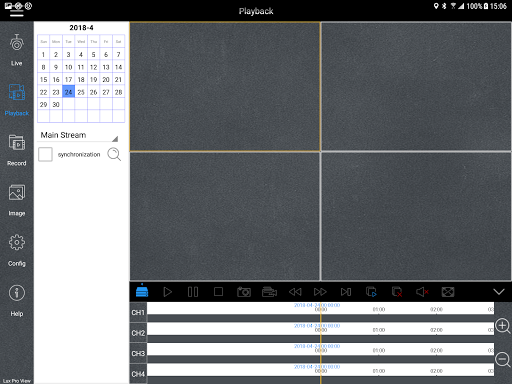Image resolution: width=512 pixels, height=384 pixels.
Task: Start recording clip with camcorder icon
Action: point(269,292)
